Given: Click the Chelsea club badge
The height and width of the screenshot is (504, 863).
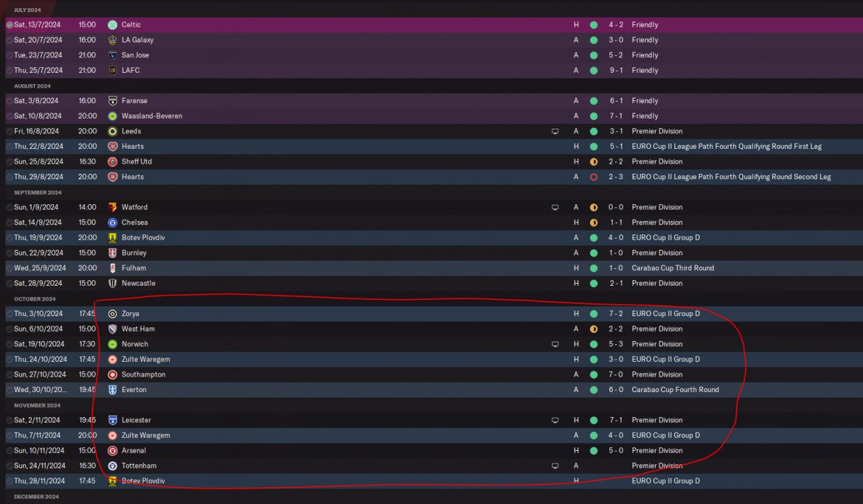Looking at the screenshot, I should [113, 222].
